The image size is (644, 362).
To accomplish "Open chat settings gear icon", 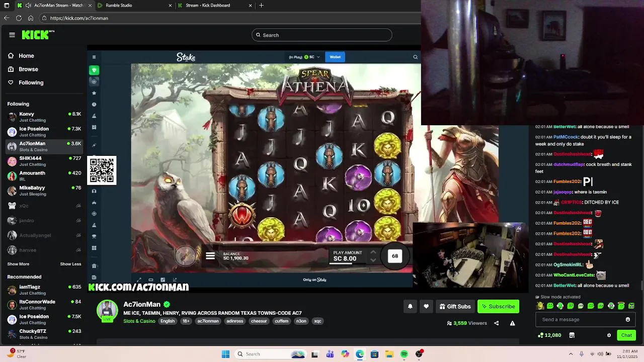I will [609, 335].
